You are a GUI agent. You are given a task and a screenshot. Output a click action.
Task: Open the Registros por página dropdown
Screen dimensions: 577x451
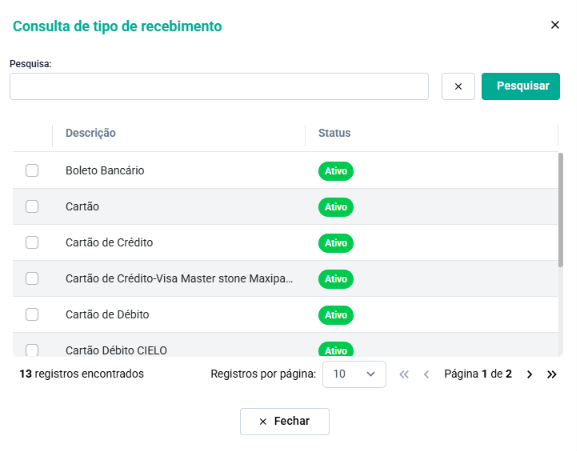(354, 374)
